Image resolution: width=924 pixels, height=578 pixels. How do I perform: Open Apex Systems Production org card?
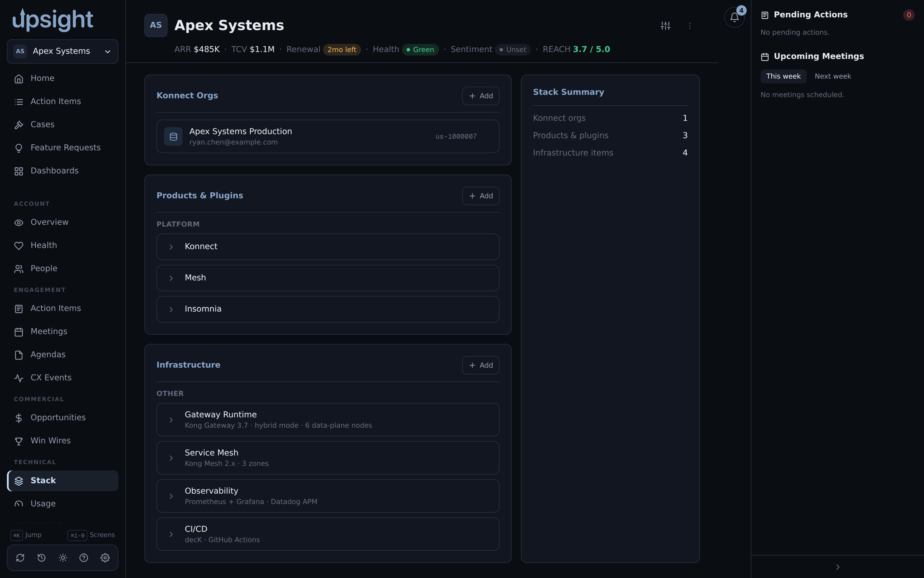click(x=328, y=136)
